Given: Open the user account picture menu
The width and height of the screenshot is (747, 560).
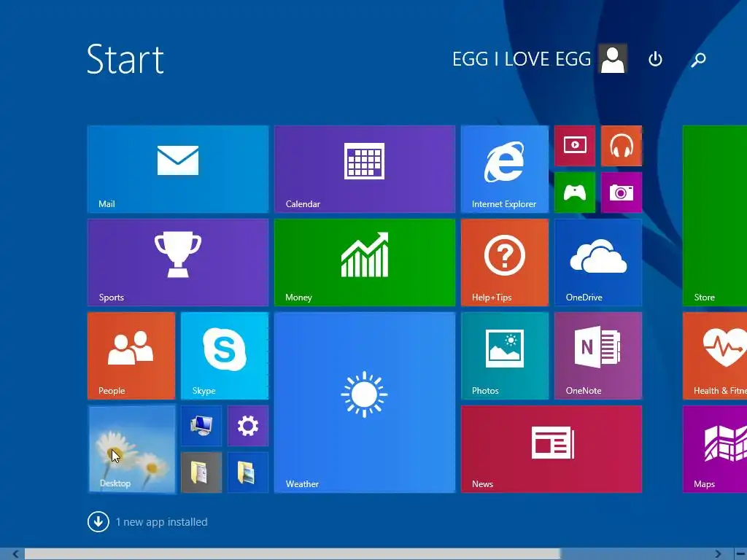Looking at the screenshot, I should (613, 59).
